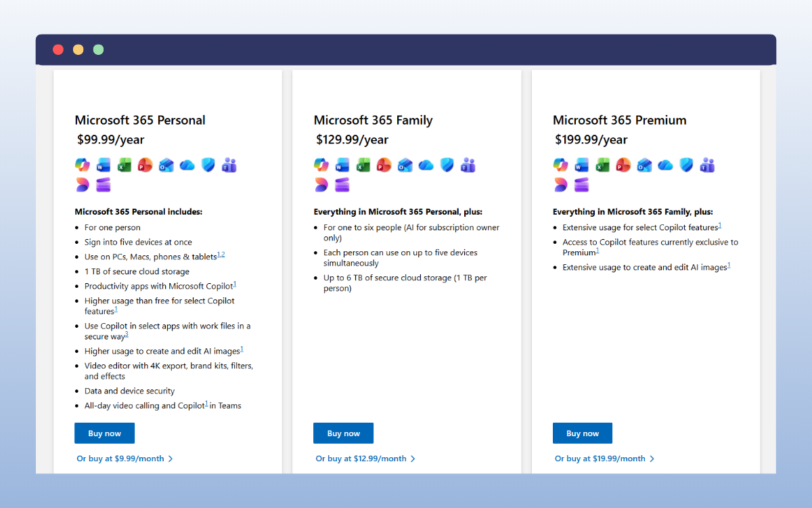Click 'Microsoft 365 Personal includes:' text
Image resolution: width=812 pixels, height=508 pixels.
(x=138, y=212)
